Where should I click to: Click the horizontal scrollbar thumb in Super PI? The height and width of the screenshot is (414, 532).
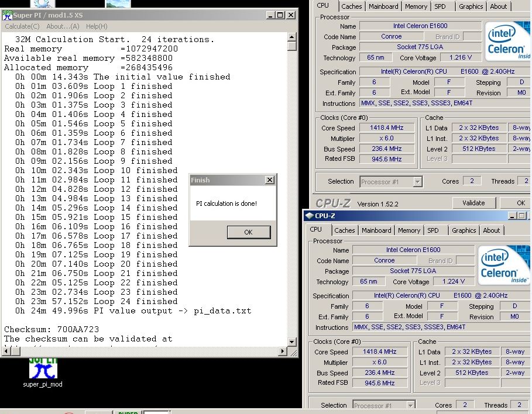tap(15, 351)
